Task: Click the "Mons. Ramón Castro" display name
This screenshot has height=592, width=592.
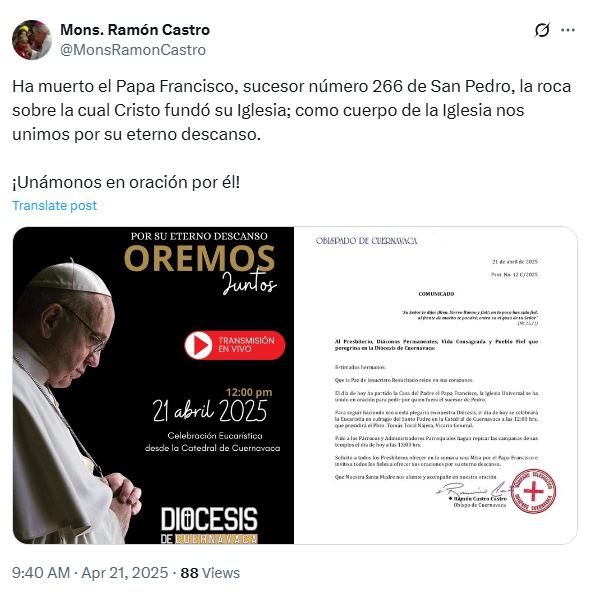Action: point(135,30)
